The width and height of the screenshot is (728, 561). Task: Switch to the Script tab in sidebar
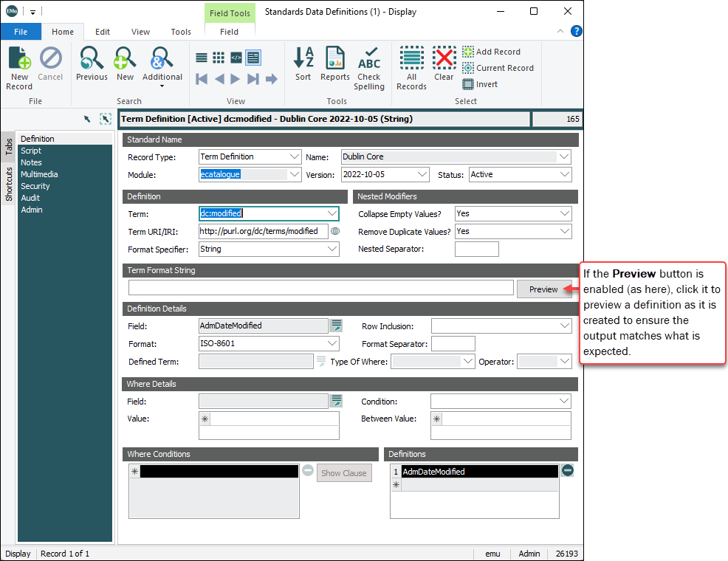pos(31,151)
